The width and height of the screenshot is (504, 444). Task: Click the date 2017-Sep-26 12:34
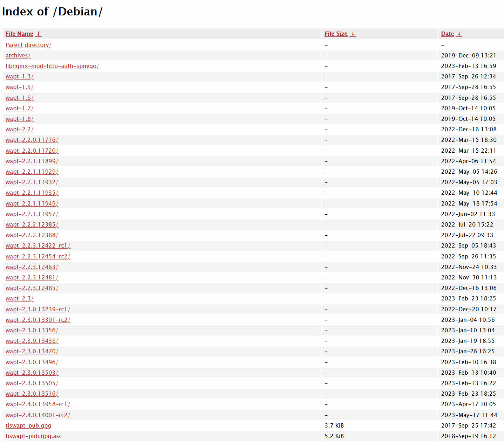click(468, 76)
